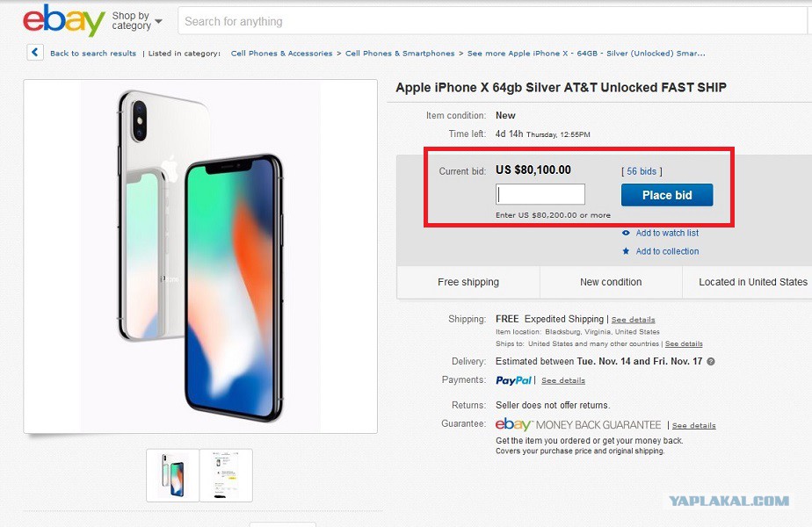Click See details next to Expedited Shipping
812x527 pixels.
click(634, 320)
